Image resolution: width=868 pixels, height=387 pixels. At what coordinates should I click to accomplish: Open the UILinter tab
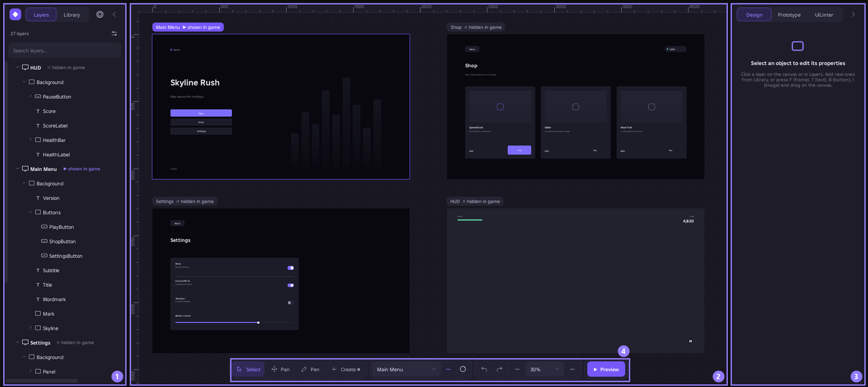(x=824, y=15)
